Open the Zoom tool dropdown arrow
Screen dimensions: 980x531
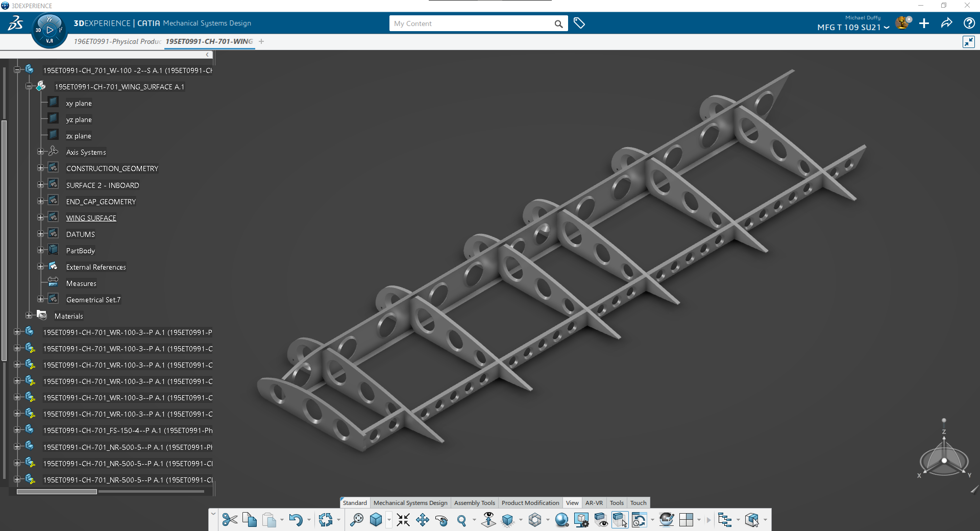click(x=474, y=520)
